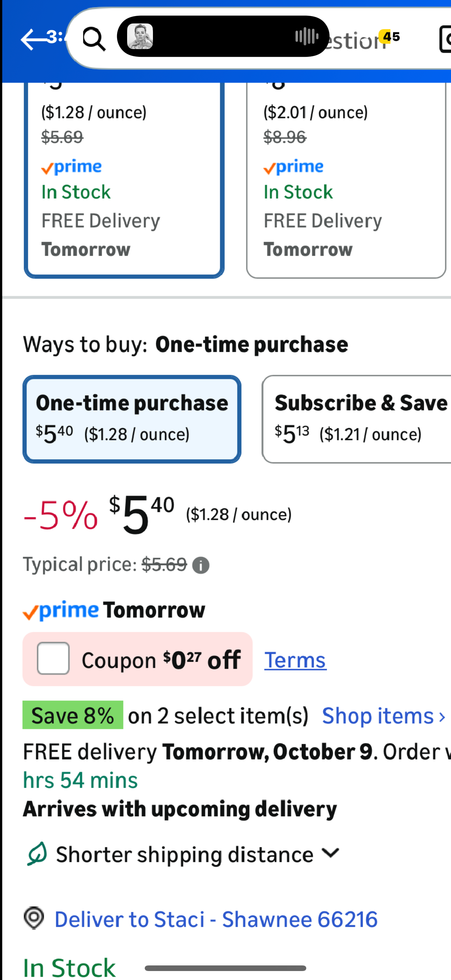451x980 pixels.
Task: Tap the home indicator bar
Action: [x=225, y=968]
